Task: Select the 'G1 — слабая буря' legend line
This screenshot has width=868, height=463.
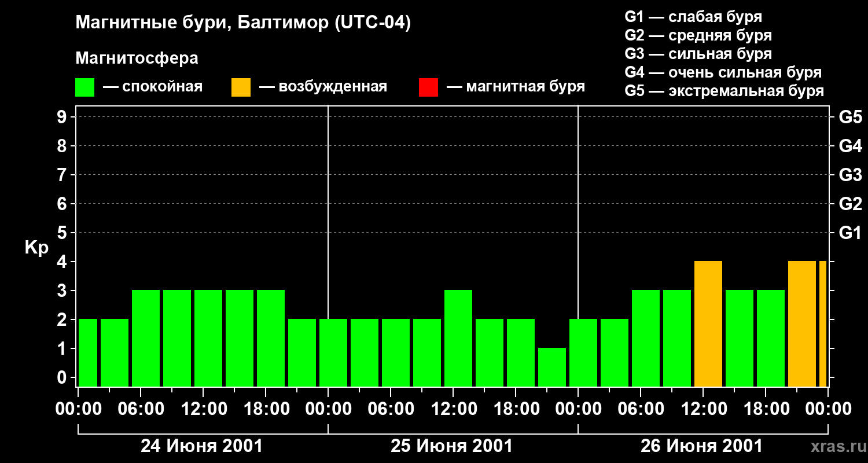Action: (x=693, y=17)
